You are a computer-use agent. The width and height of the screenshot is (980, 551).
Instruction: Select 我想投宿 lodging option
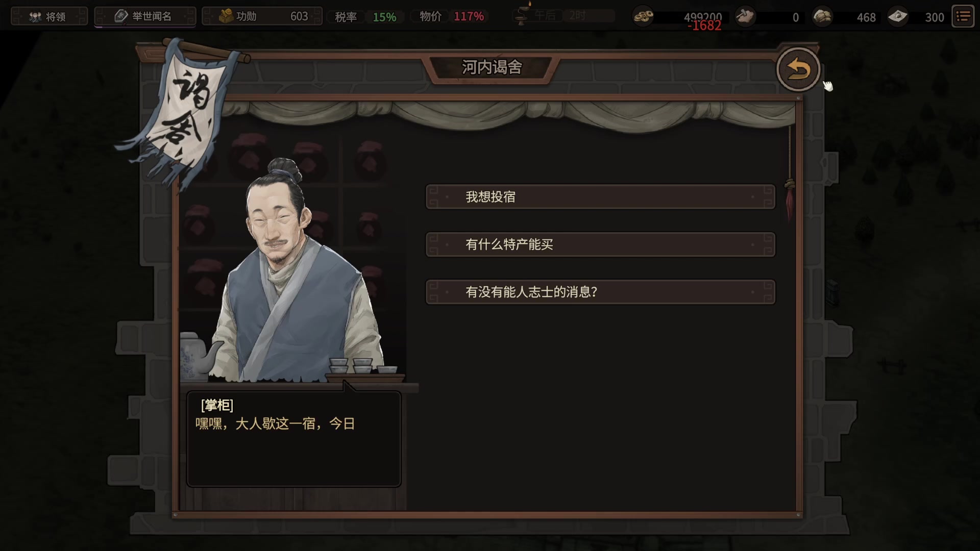tap(600, 197)
